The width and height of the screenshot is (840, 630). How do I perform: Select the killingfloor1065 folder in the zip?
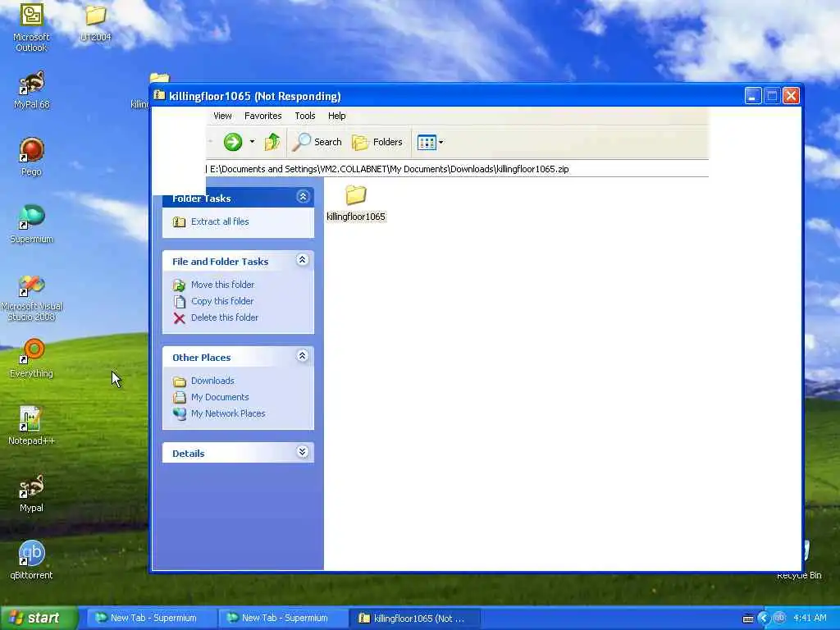[356, 203]
